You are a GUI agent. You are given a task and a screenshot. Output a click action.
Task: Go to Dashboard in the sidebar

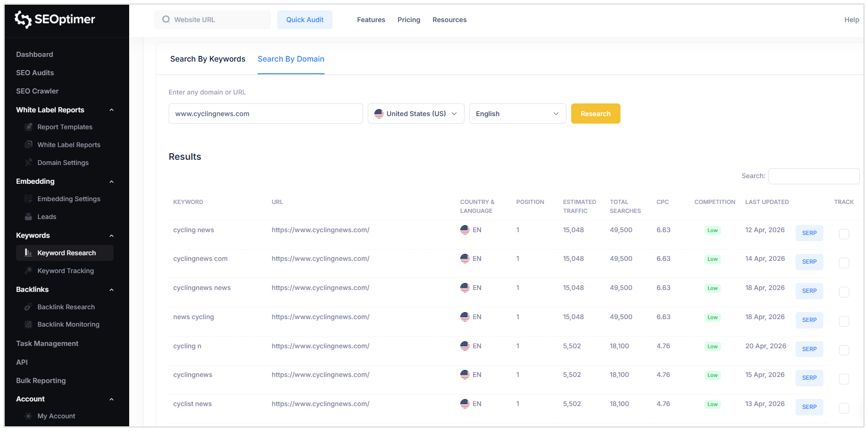point(34,55)
